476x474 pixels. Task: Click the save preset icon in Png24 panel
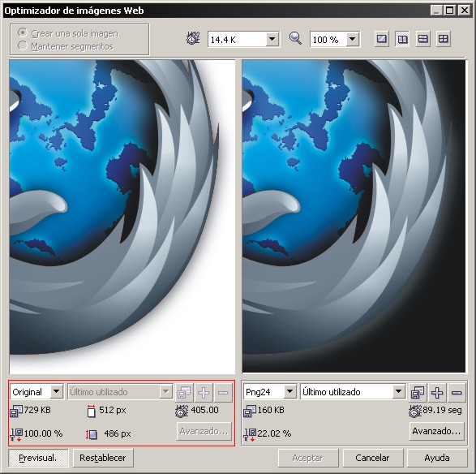pos(418,392)
